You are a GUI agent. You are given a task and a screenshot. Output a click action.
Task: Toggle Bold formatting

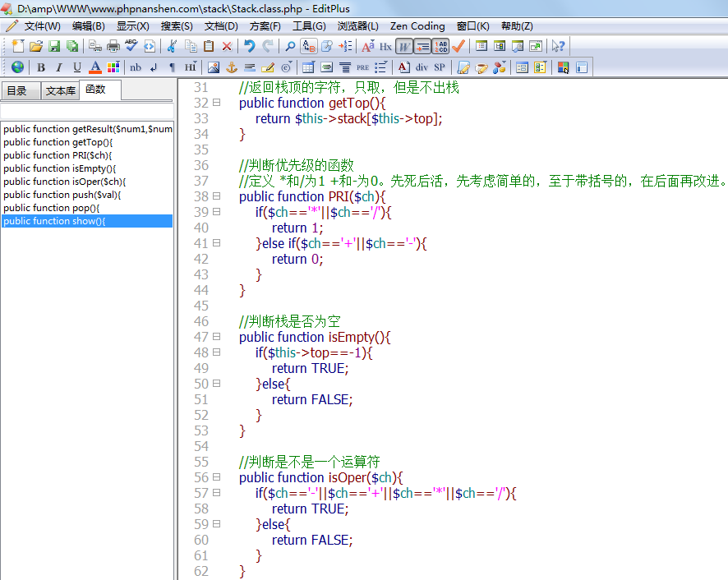click(41, 68)
